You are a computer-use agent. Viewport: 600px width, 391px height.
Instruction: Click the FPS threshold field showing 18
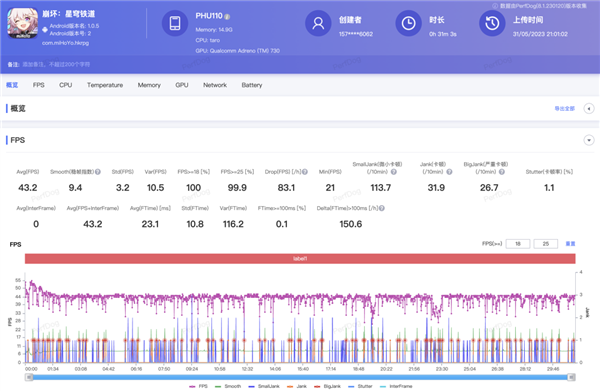[x=518, y=244]
